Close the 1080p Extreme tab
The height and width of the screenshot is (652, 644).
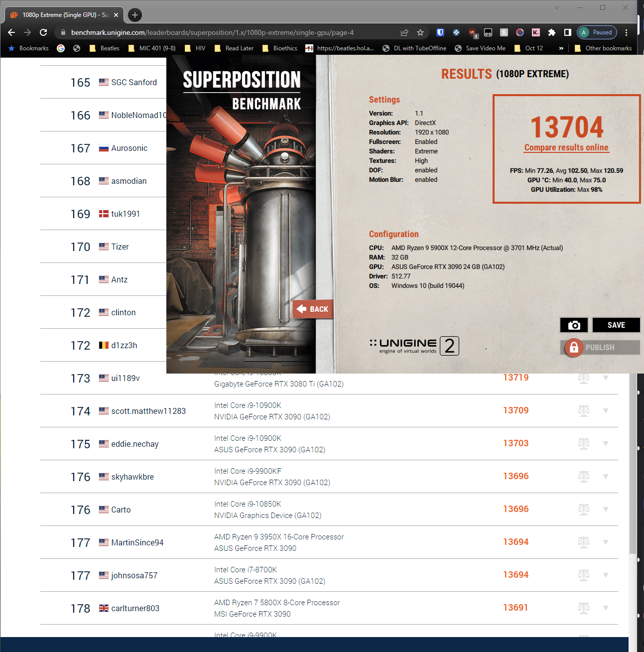tap(116, 15)
